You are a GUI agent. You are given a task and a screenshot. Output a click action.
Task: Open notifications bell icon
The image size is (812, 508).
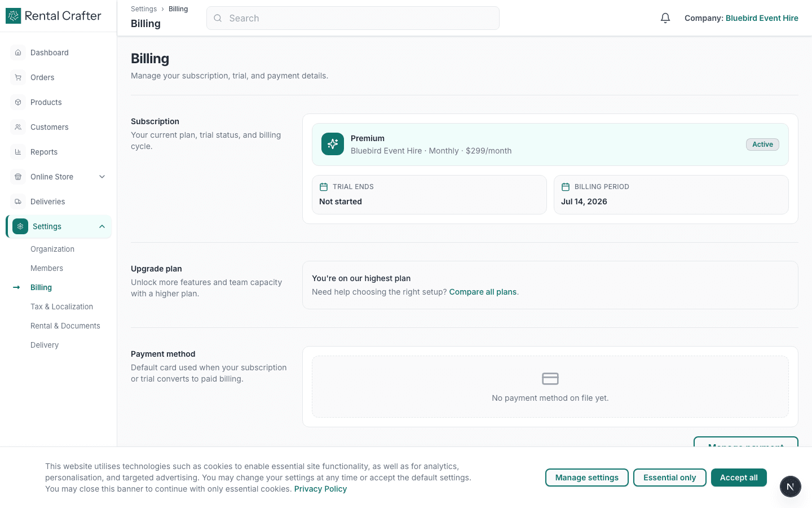point(665,18)
